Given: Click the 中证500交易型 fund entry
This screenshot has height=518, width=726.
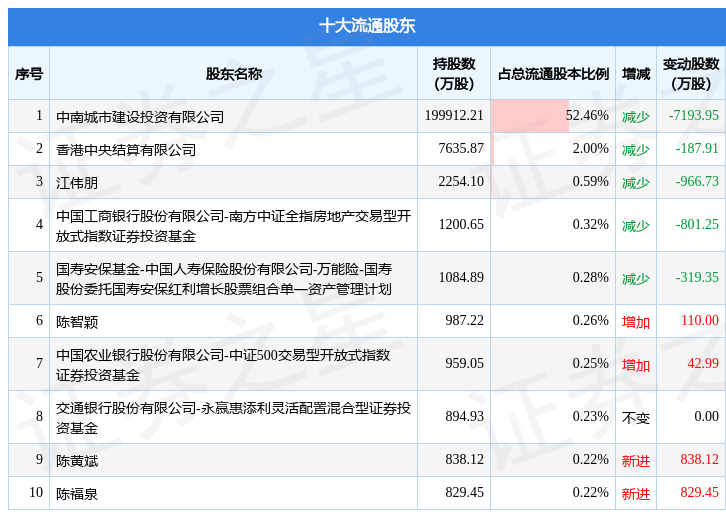Looking at the screenshot, I should click(x=223, y=364).
